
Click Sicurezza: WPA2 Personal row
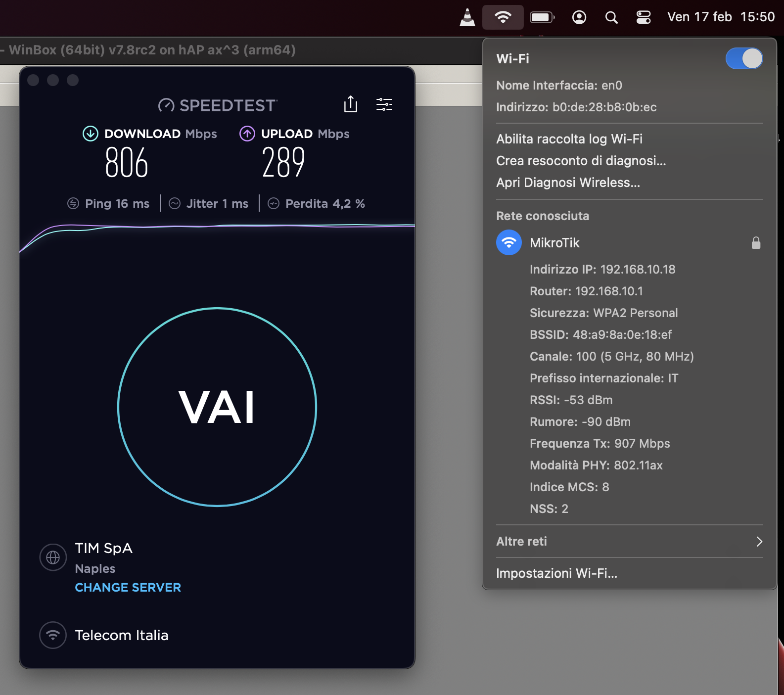tap(603, 313)
